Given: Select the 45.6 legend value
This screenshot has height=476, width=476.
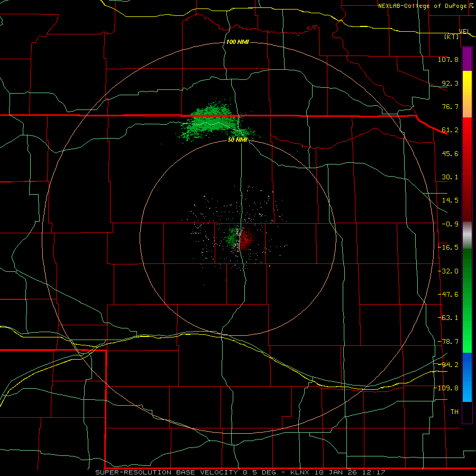Looking at the screenshot, I should coord(450,153).
